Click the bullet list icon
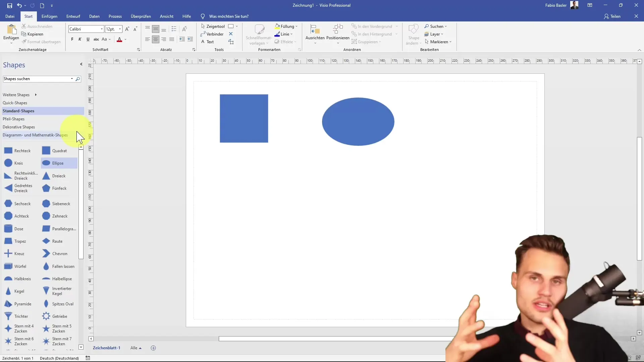 click(174, 29)
